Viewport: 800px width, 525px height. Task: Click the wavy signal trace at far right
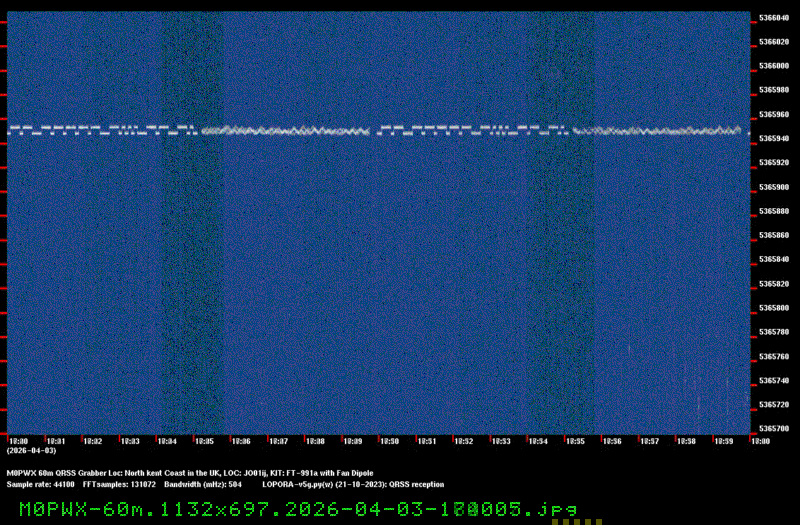click(660, 130)
